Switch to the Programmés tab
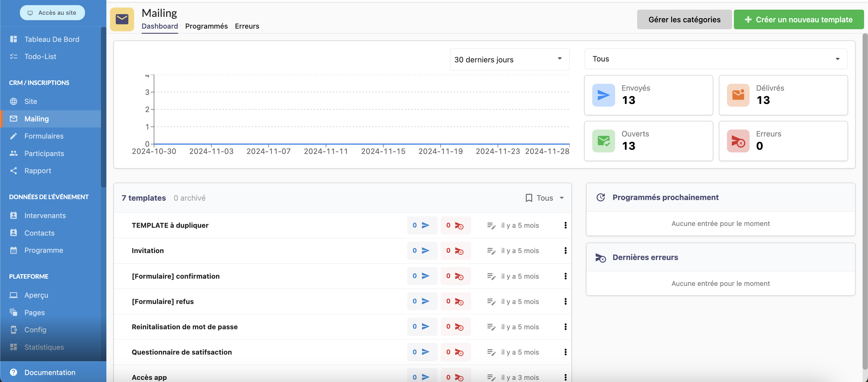The width and height of the screenshot is (868, 382). point(206,26)
